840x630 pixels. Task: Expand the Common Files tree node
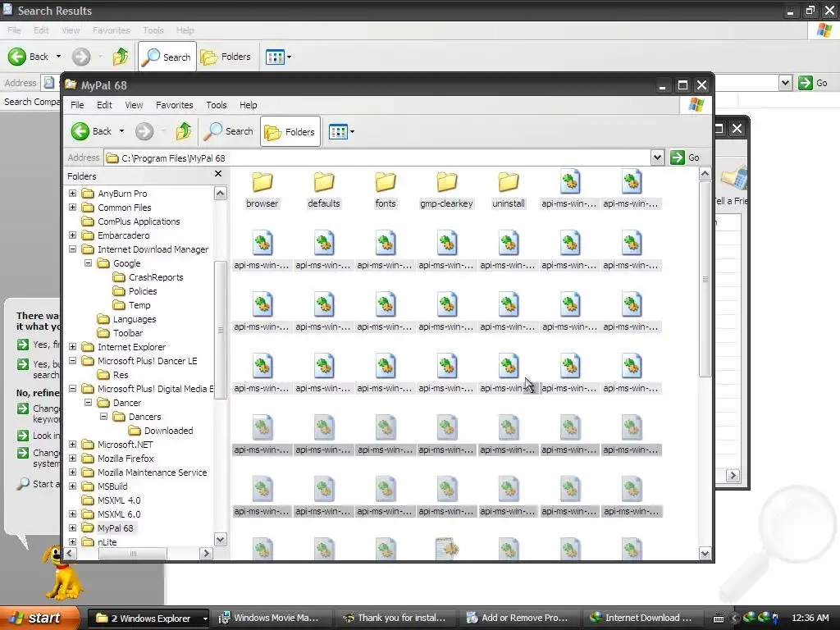pyautogui.click(x=73, y=208)
